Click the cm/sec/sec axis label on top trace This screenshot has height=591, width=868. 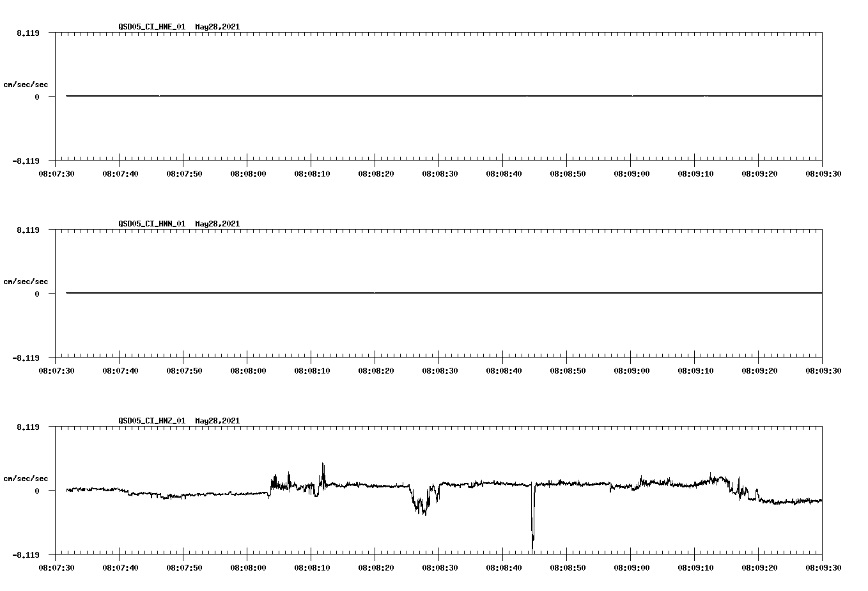click(26, 84)
